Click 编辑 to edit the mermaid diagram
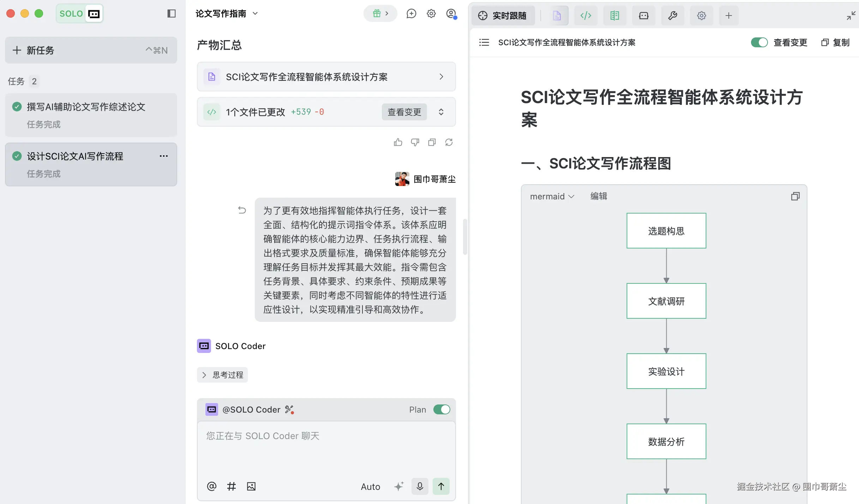The image size is (859, 504). 598,196
